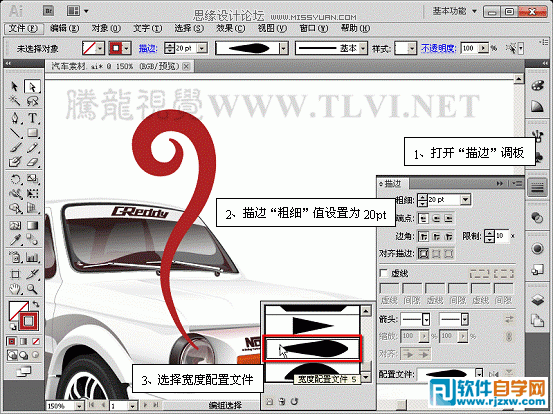Open the 文件(F) menu

pyautogui.click(x=24, y=29)
